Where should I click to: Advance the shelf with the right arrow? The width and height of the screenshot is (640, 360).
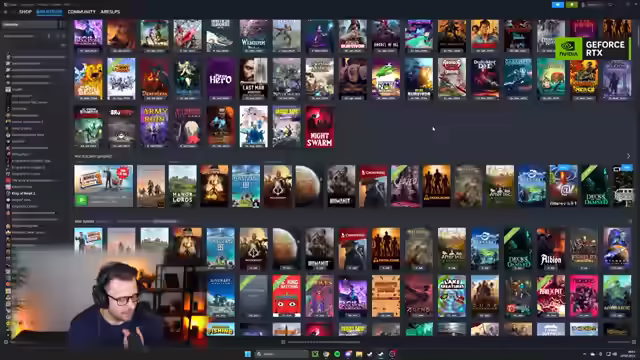[x=628, y=156]
